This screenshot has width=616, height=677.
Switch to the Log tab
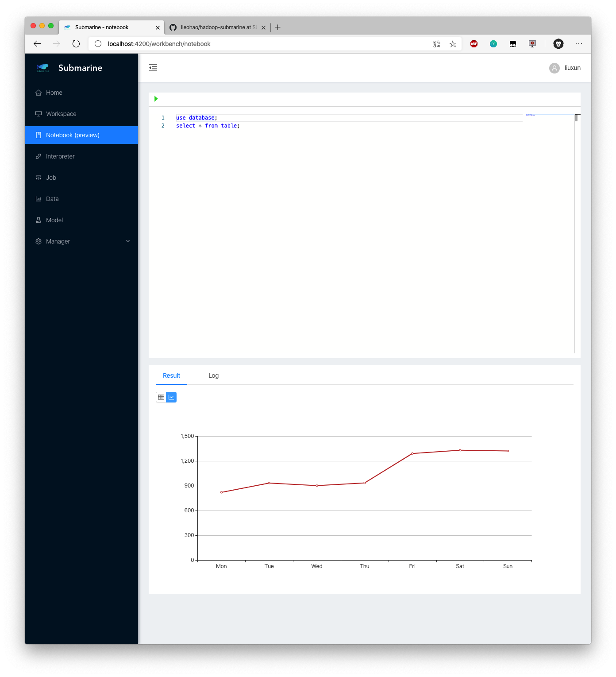tap(213, 375)
